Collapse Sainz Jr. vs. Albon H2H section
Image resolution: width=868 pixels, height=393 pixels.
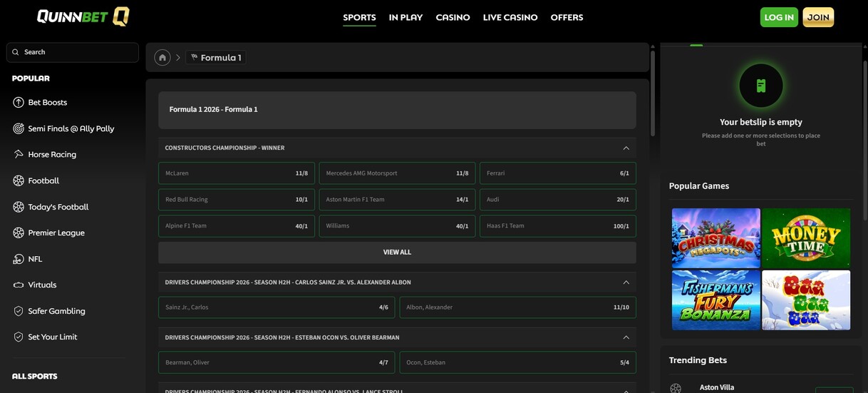click(626, 282)
